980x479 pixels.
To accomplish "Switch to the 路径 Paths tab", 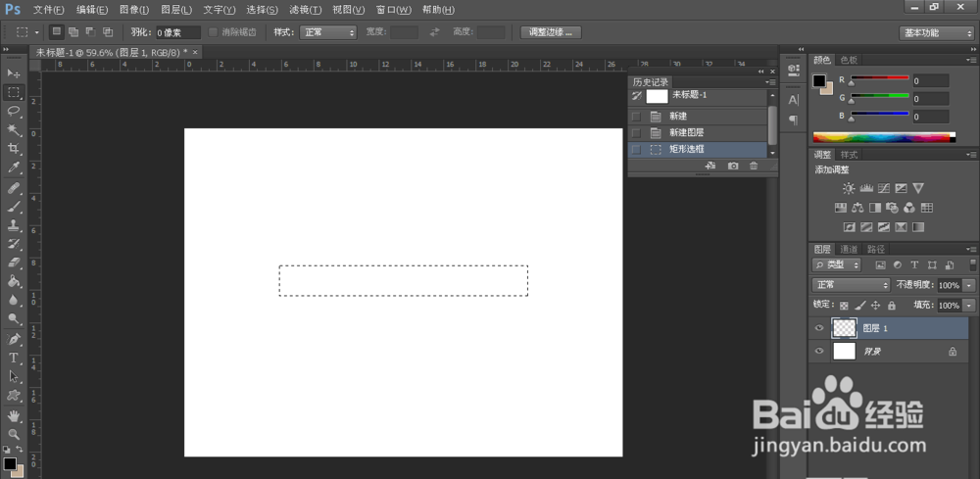I will 876,249.
